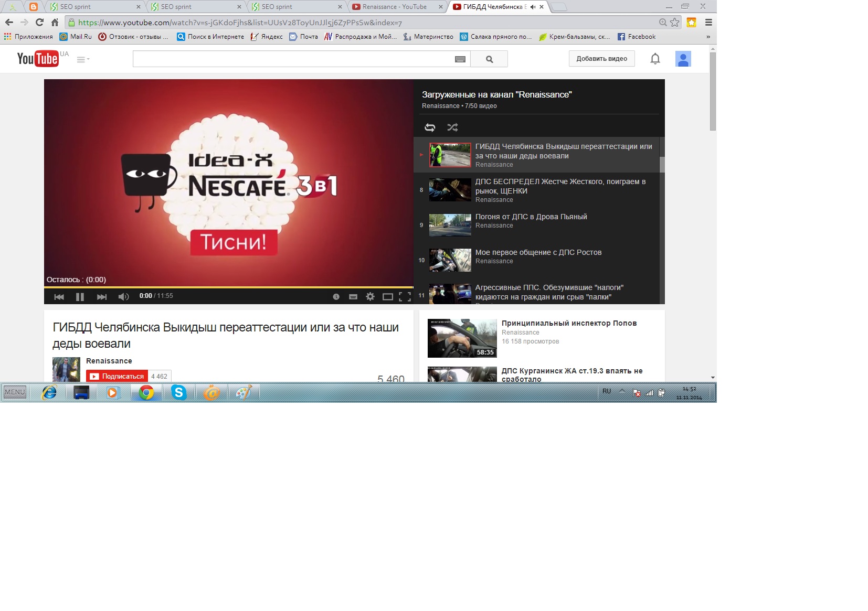
Task: Enter fullscreen video mode
Action: coord(405,296)
